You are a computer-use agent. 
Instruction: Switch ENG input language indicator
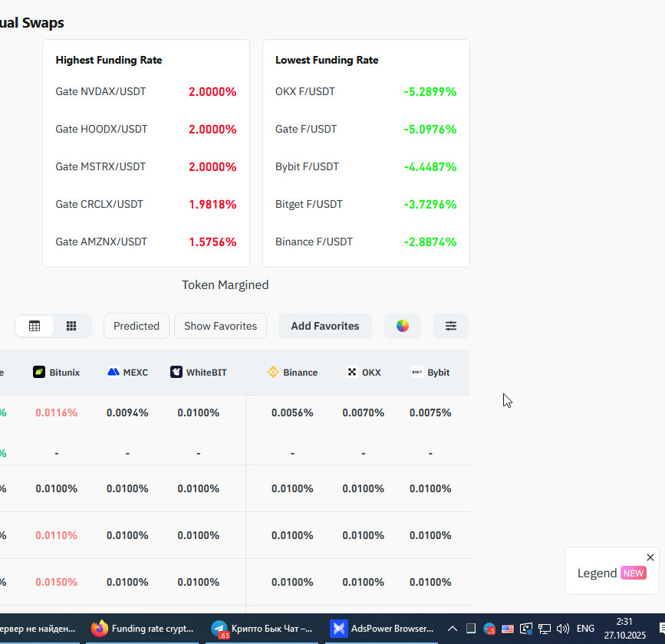coord(586,629)
